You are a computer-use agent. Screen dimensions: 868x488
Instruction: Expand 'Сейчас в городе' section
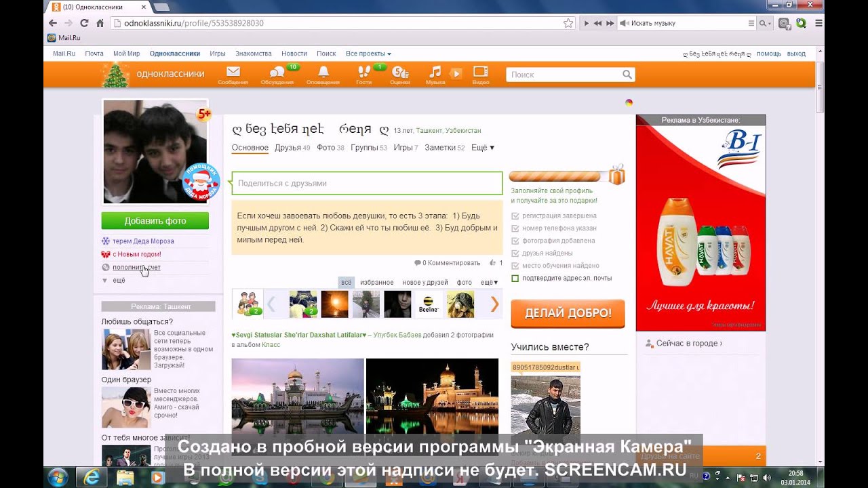click(689, 344)
